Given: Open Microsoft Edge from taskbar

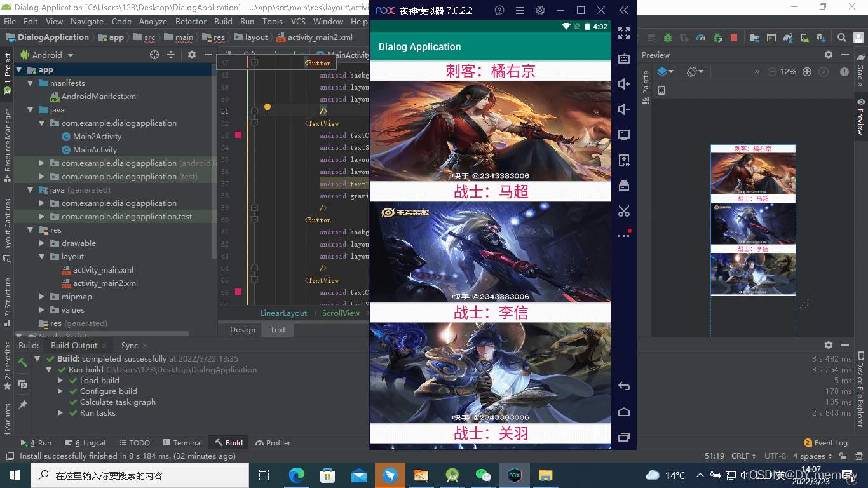Looking at the screenshot, I should (x=297, y=475).
